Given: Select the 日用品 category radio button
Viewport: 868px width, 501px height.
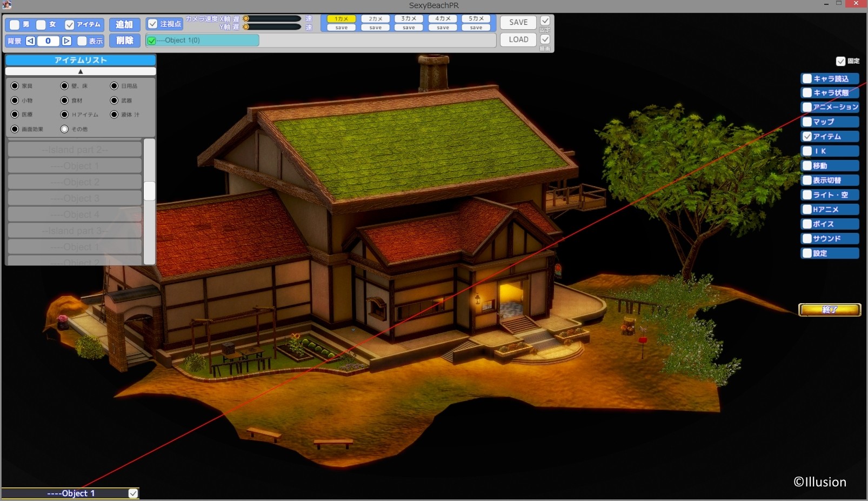Looking at the screenshot, I should [114, 86].
